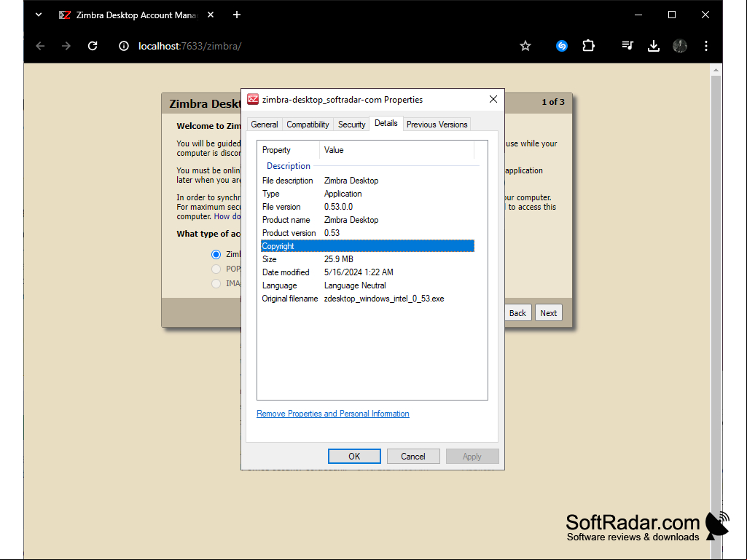
Task: View site information icon in address bar
Action: (x=124, y=46)
